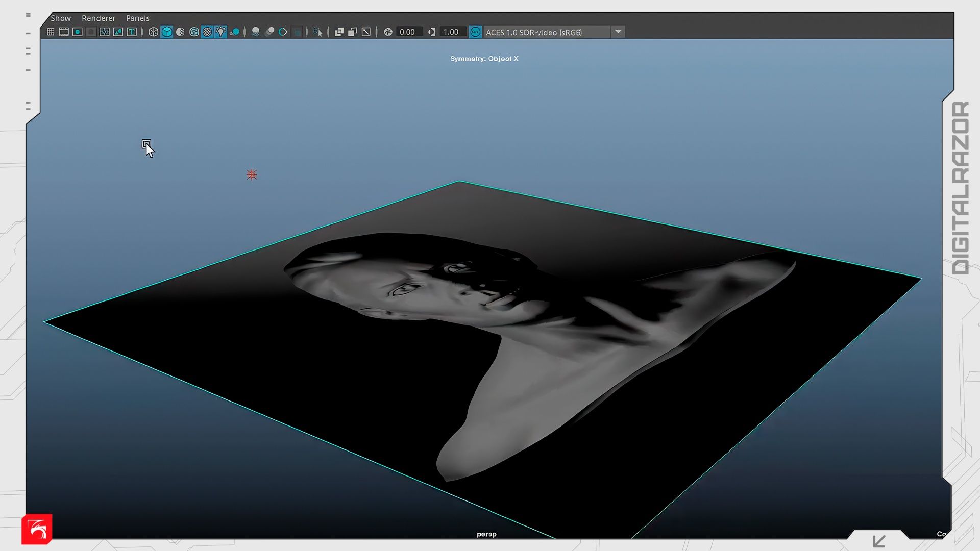Image resolution: width=980 pixels, height=551 pixels.
Task: Click the red logo badge bottom-left
Action: [37, 529]
